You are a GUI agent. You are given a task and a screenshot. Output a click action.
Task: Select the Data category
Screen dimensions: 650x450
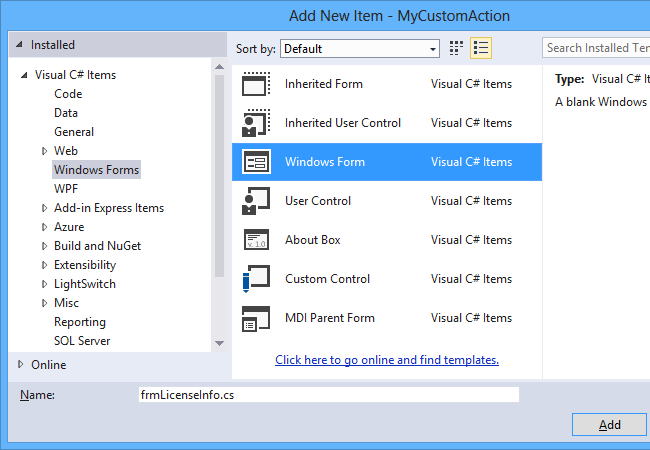66,113
